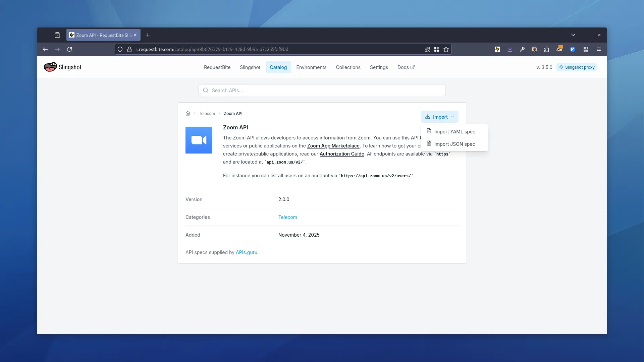The height and width of the screenshot is (362, 644).
Task: Switch to the Environments tab
Action: pos(311,67)
